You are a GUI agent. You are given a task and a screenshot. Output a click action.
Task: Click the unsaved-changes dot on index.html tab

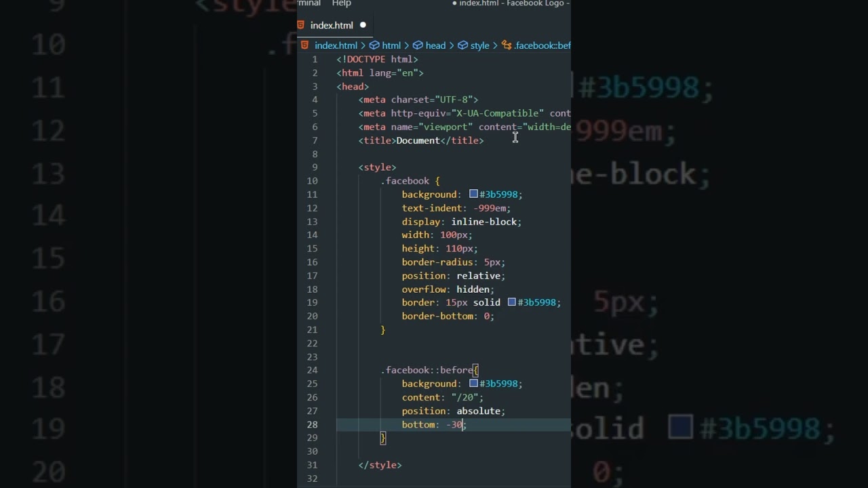363,25
